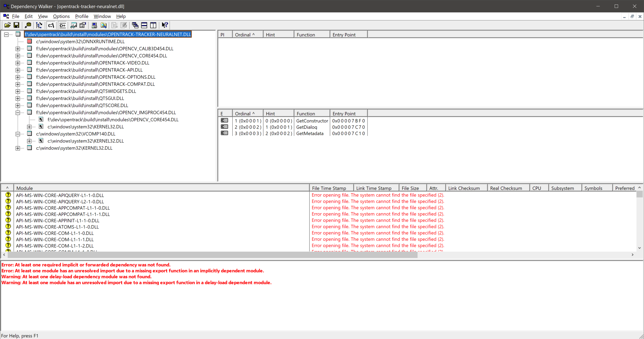Click the Open file toolbar icon
This screenshot has height=339, width=644.
click(7, 25)
